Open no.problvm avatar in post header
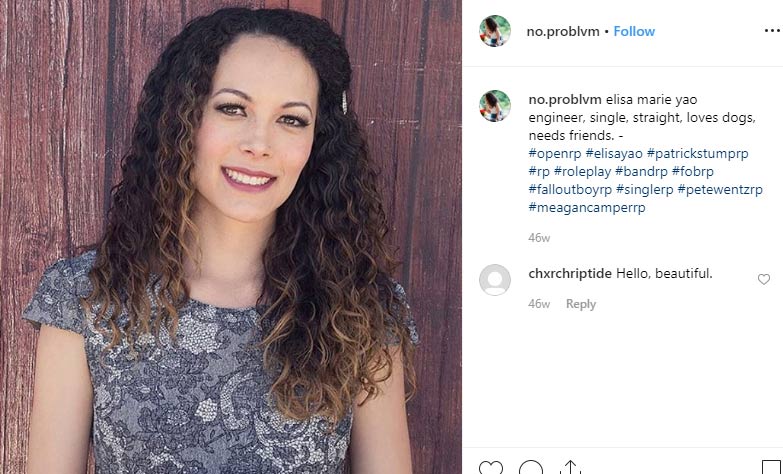The width and height of the screenshot is (783, 474). coord(494,31)
